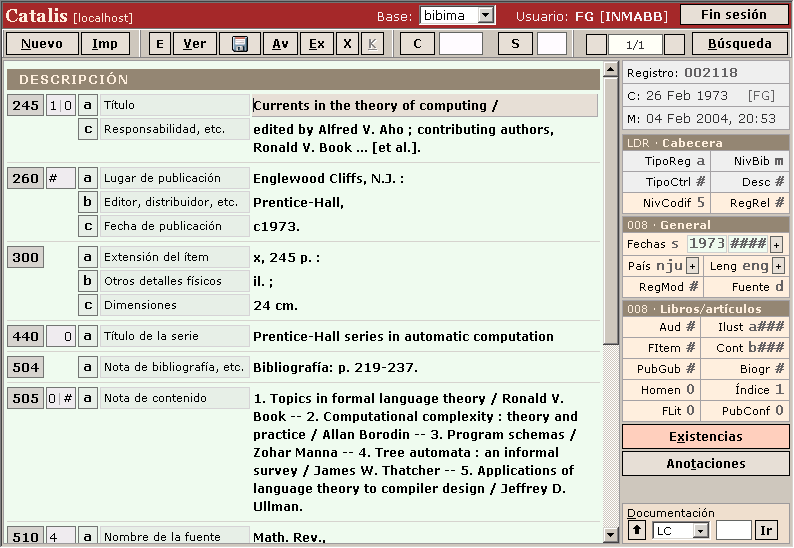Click the 245 field tag
Image resolution: width=794 pixels, height=548 pixels.
click(x=26, y=105)
